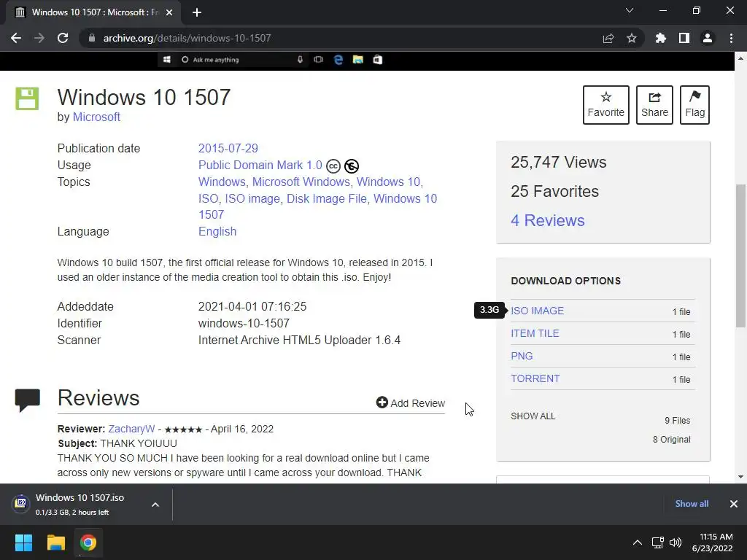
Task: Open the Windows topic link
Action: tap(222, 182)
